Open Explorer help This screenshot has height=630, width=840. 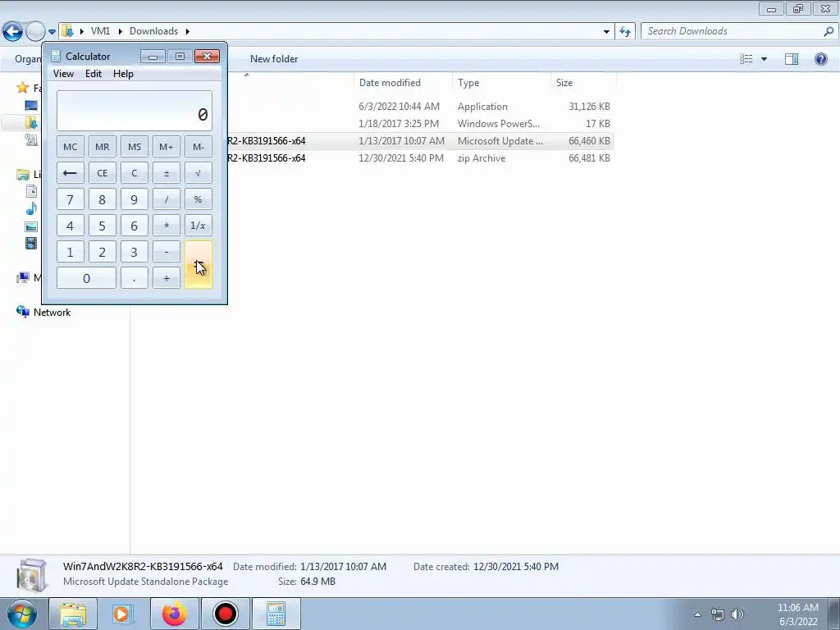[820, 59]
